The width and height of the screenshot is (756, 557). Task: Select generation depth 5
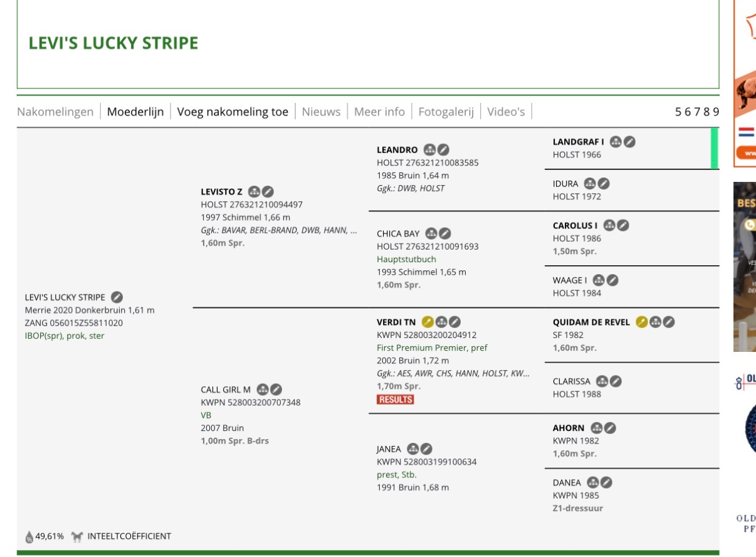[x=678, y=112]
